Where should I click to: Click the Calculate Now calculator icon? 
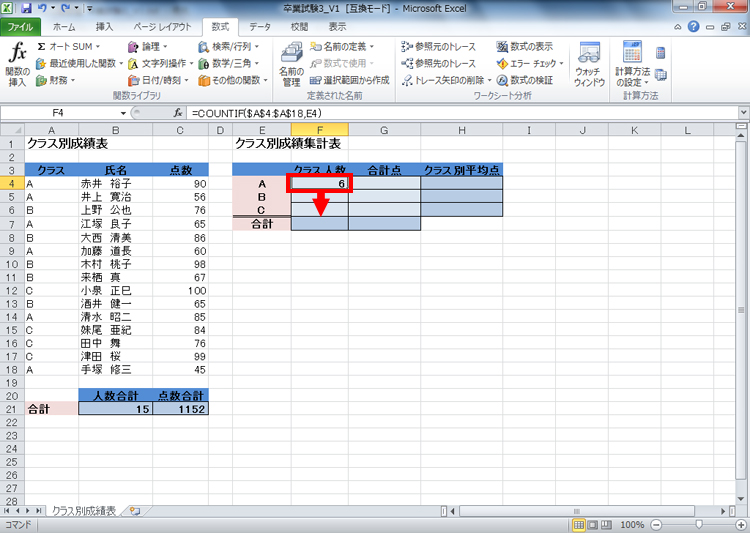point(661,52)
